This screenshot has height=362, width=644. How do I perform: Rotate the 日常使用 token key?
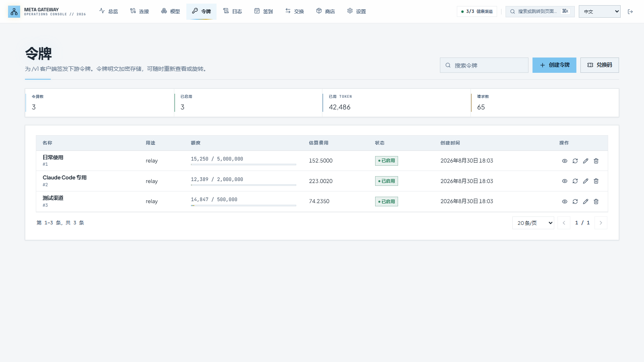575,161
